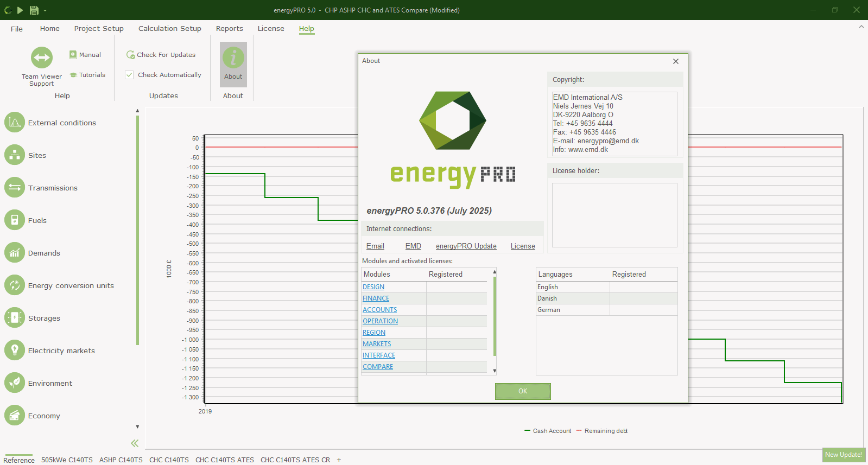Select the Reference scenario tab
The width and height of the screenshot is (868, 465).
[19, 460]
